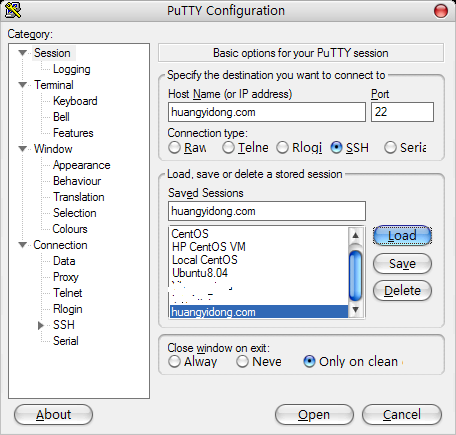Select the Ubuntu8.04 saved session
This screenshot has height=435, width=456.
point(259,273)
